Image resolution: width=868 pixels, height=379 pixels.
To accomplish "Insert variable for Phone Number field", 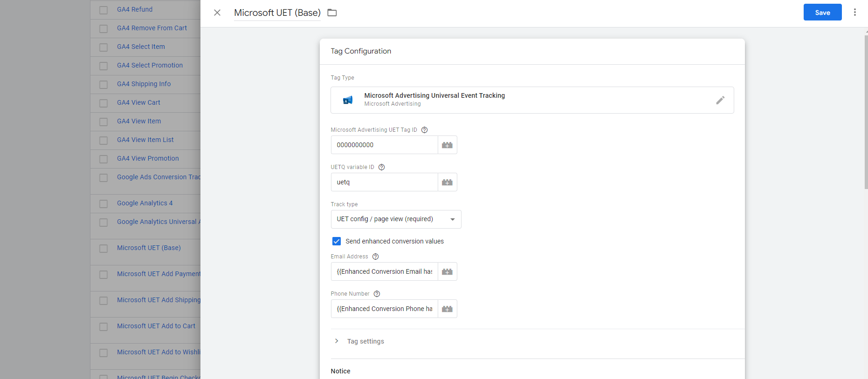I will [x=447, y=309].
